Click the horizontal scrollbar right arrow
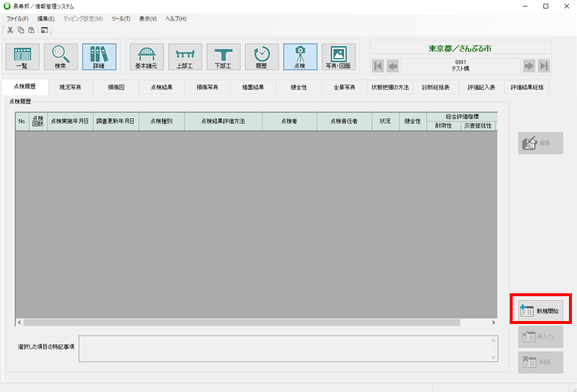Image resolution: width=577 pixels, height=392 pixels. pos(494,322)
